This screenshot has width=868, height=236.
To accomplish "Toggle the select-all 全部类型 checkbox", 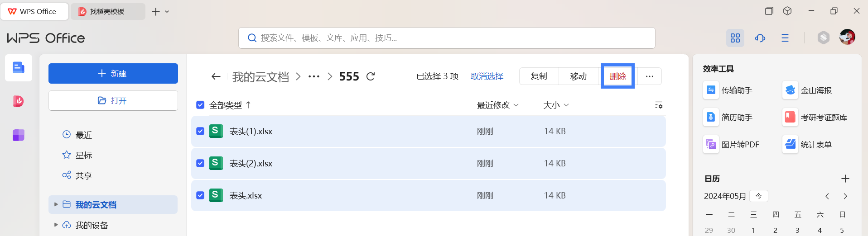I will click(200, 105).
